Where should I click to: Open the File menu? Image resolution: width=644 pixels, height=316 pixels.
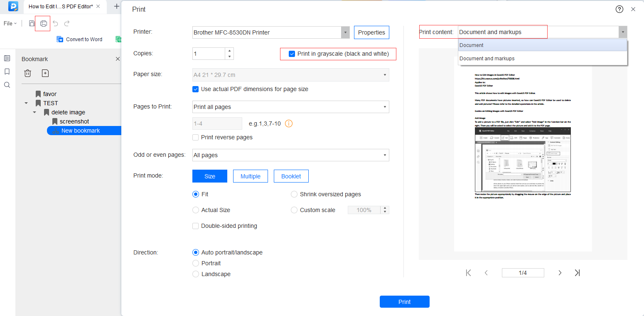click(x=10, y=23)
